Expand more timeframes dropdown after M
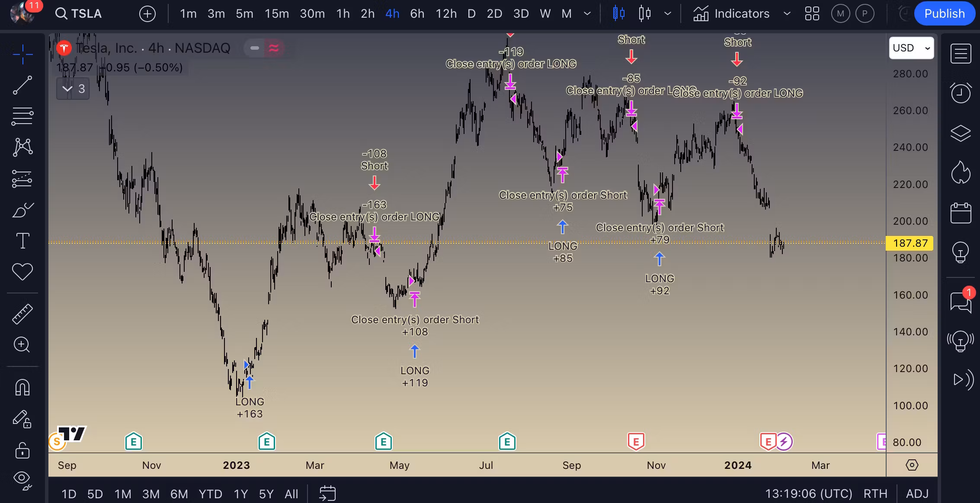 point(587,14)
